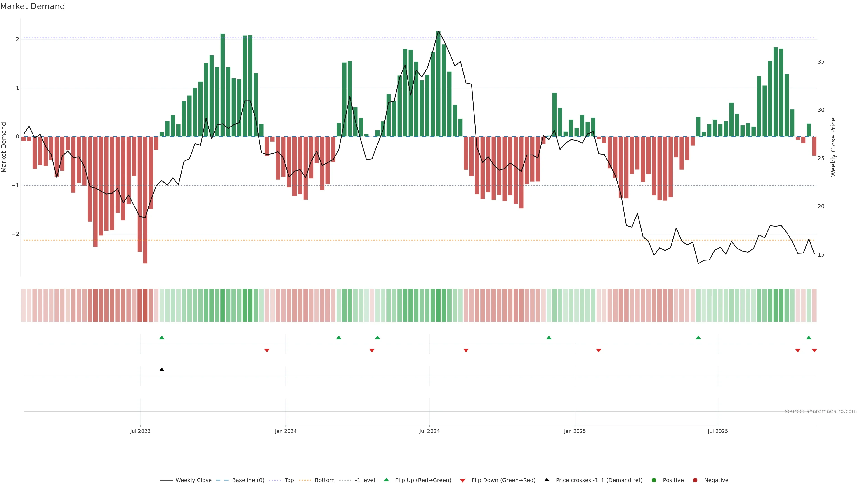The height and width of the screenshot is (488, 868).
Task: Click the green Flip Up marker just before Jul 2025
Action: (698, 338)
